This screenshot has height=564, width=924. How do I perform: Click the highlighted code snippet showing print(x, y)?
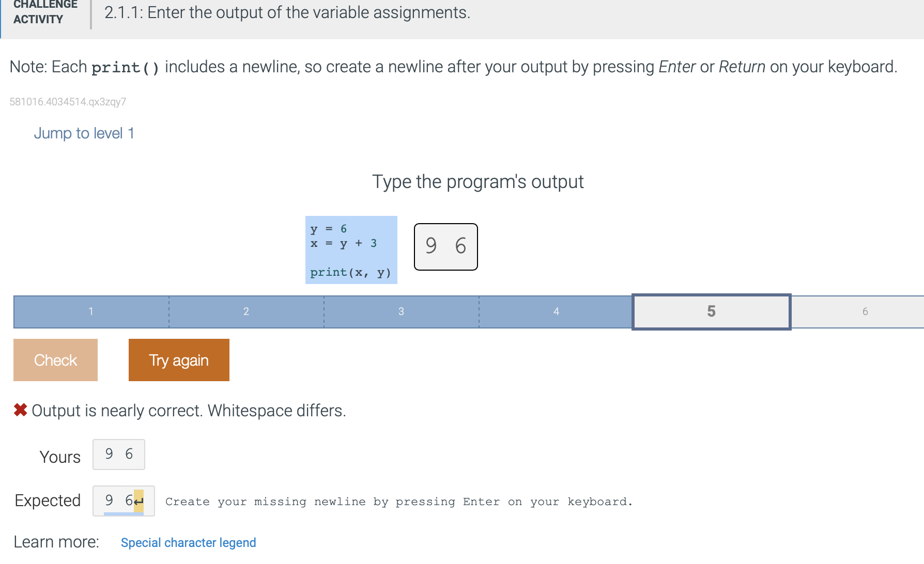(x=351, y=272)
